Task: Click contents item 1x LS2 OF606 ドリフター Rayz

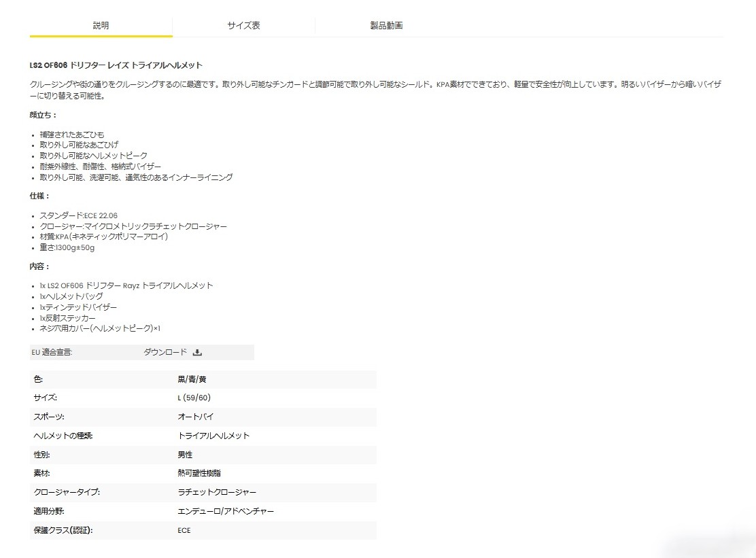Action: [126, 285]
